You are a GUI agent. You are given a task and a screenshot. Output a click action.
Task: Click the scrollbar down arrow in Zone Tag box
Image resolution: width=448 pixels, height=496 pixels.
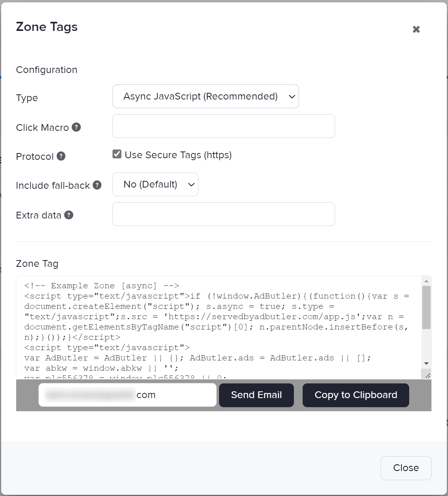coord(426,363)
